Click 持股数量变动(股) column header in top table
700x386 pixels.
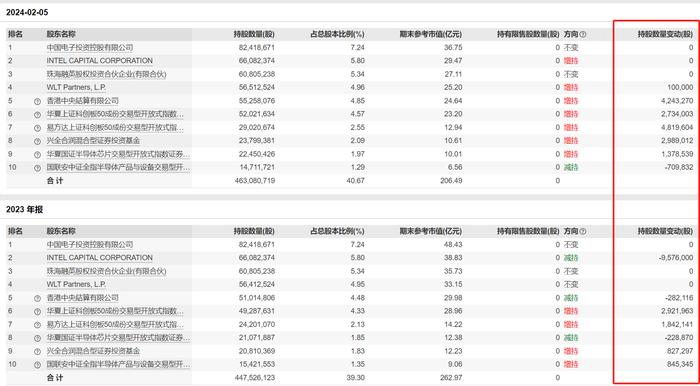click(x=665, y=34)
